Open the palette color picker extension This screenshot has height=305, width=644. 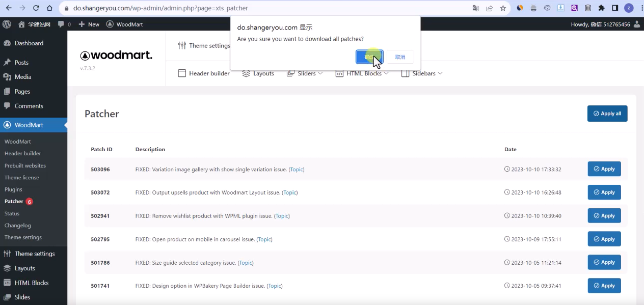[x=547, y=8]
